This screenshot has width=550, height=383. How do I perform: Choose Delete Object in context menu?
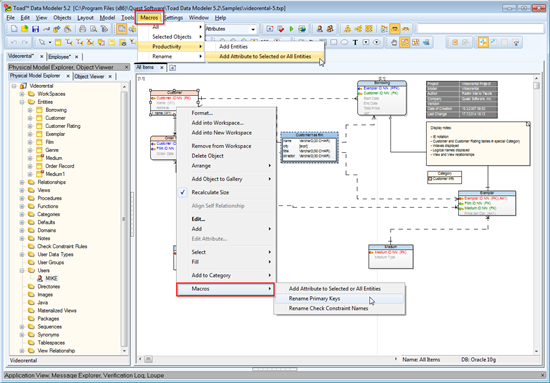click(226, 156)
